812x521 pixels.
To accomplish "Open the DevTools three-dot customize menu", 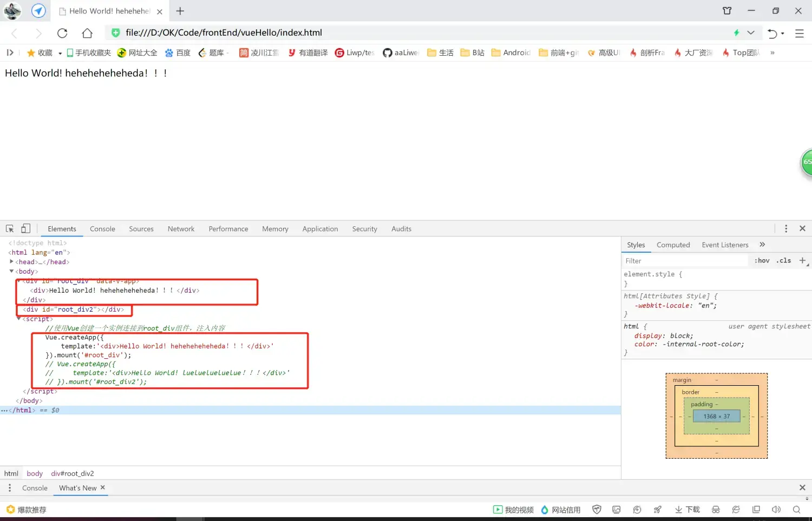I will (x=786, y=228).
